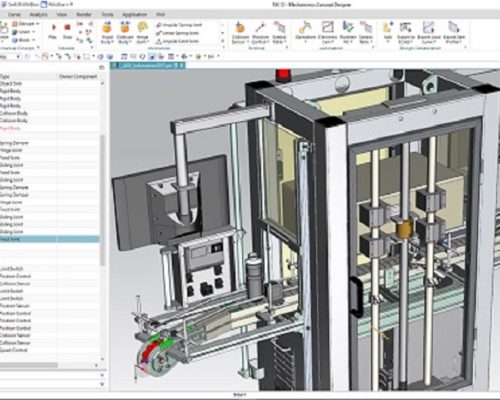Switch to the Render ribbon tab
Image resolution: width=500 pixels, height=400 pixels.
coord(84,15)
